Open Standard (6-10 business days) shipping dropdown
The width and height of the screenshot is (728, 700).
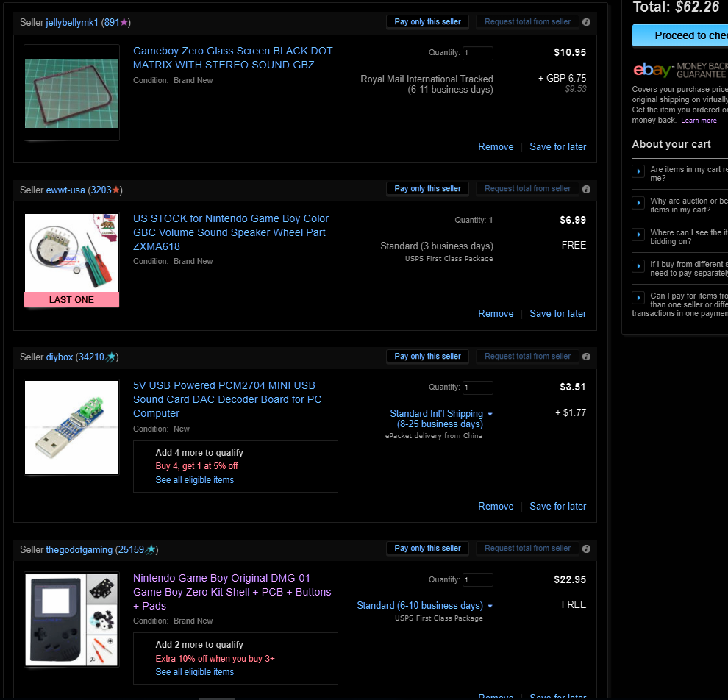(424, 605)
